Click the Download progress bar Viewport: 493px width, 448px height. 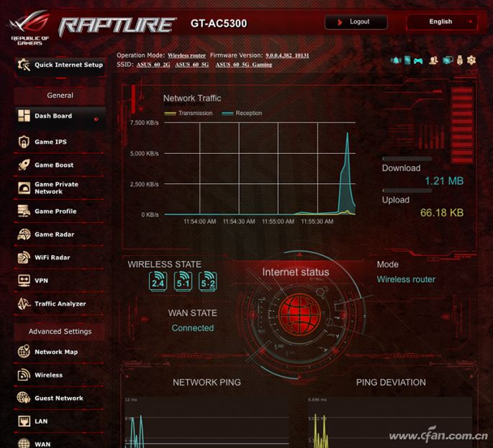click(407, 159)
